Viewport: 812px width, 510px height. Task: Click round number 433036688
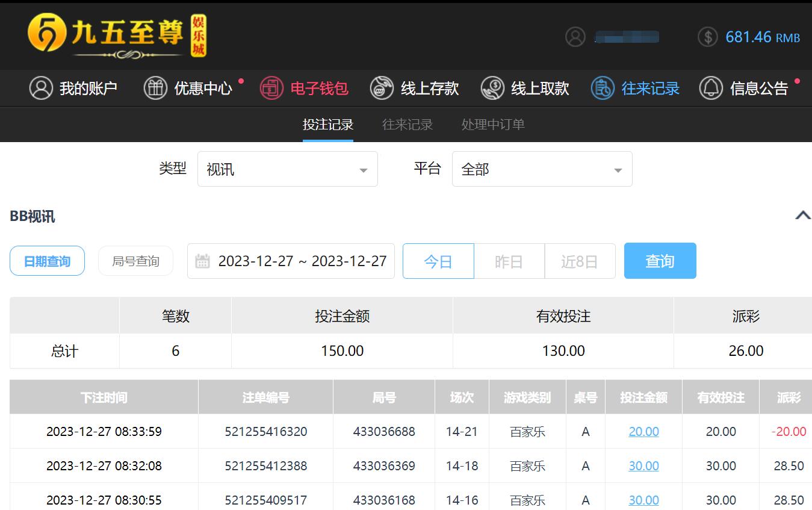384,432
